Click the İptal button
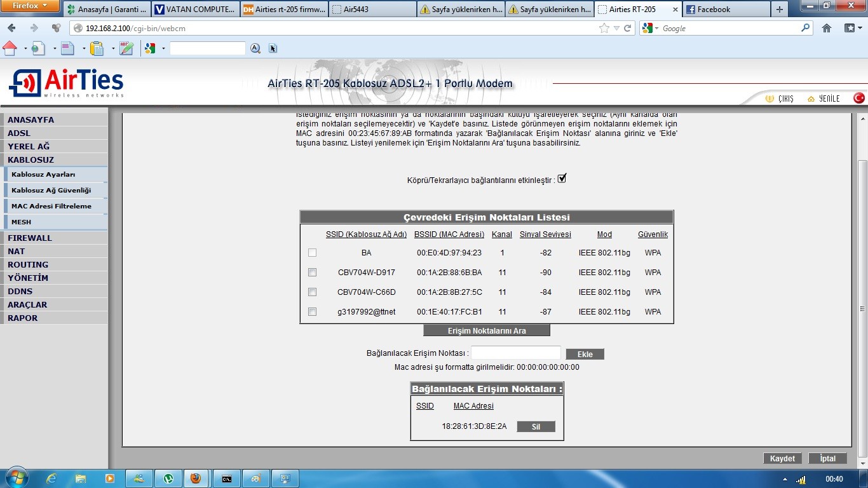The width and height of the screenshot is (868, 488). pyautogui.click(x=827, y=458)
